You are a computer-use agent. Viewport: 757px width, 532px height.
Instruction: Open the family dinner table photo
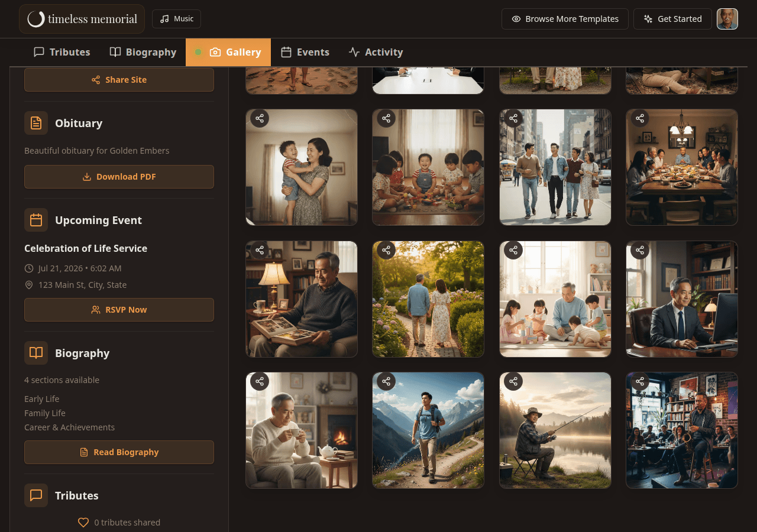pos(682,167)
